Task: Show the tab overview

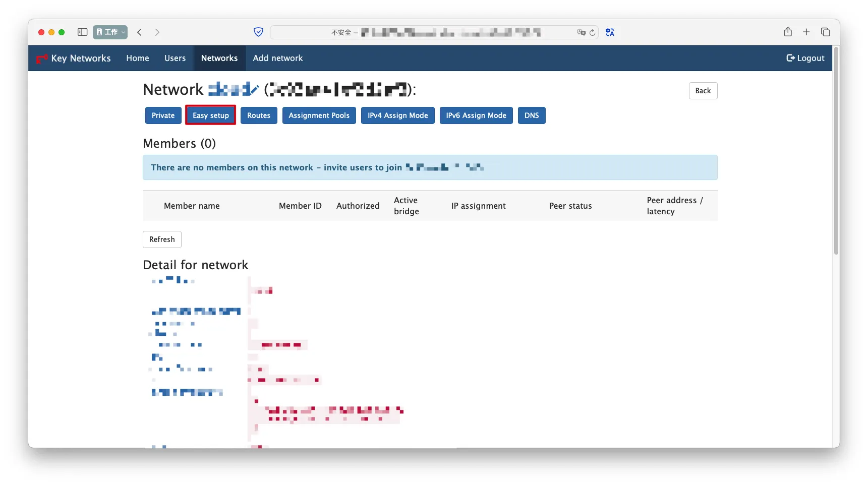Action: (x=825, y=32)
